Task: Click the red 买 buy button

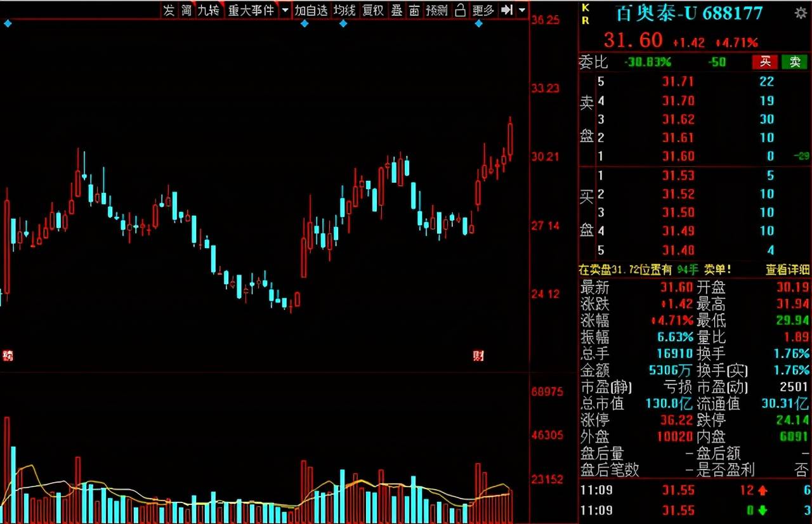Action: coord(765,62)
